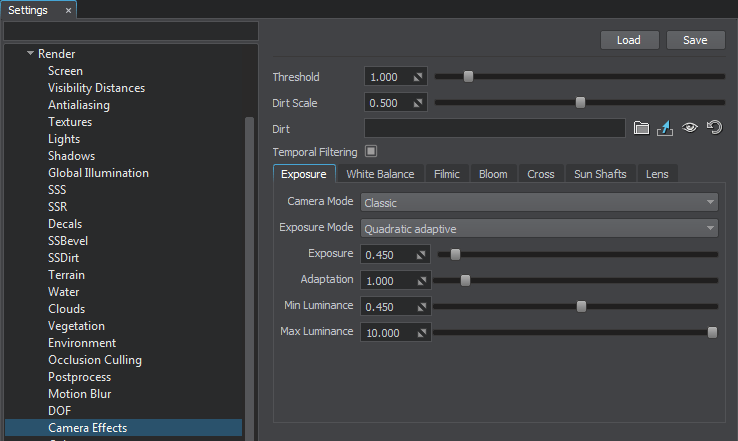Click the Save button
The image size is (738, 441).
pyautogui.click(x=696, y=40)
